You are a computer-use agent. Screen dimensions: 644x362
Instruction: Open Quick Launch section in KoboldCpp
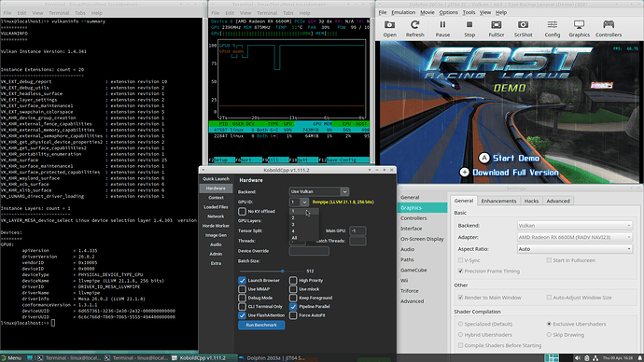pyautogui.click(x=216, y=179)
